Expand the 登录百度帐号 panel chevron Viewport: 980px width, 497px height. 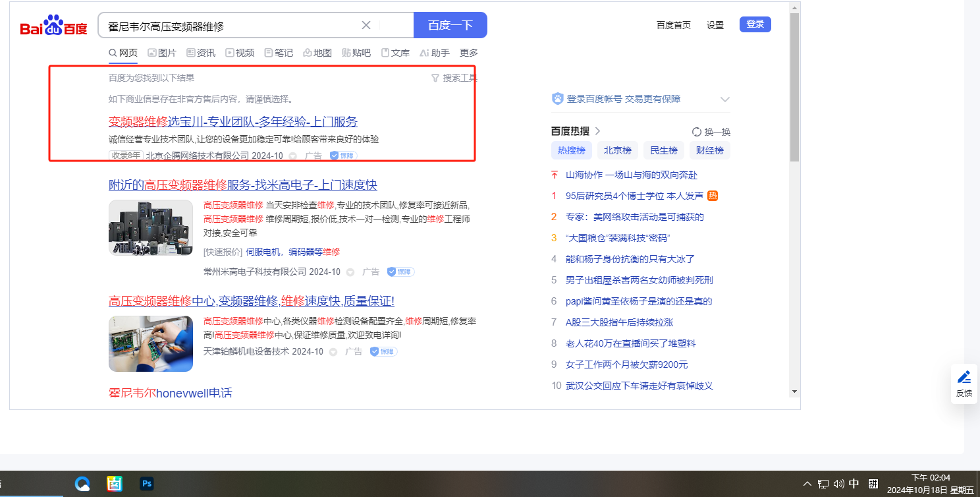(724, 100)
